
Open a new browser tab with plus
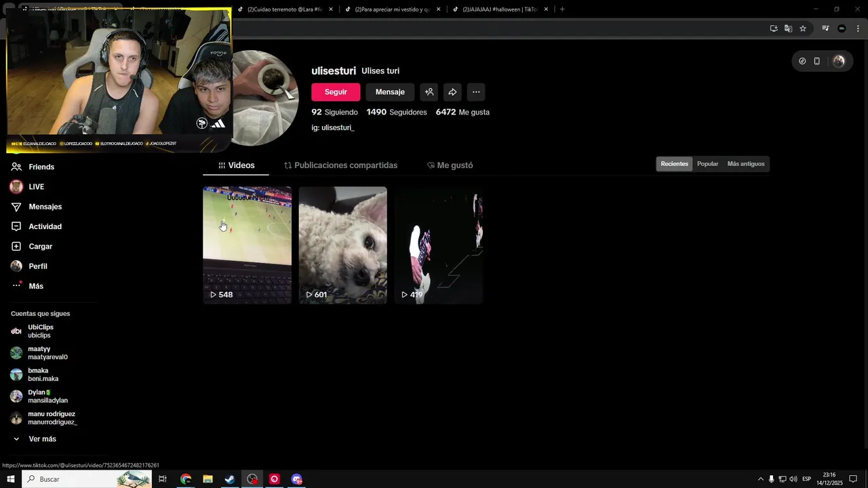pyautogui.click(x=562, y=9)
